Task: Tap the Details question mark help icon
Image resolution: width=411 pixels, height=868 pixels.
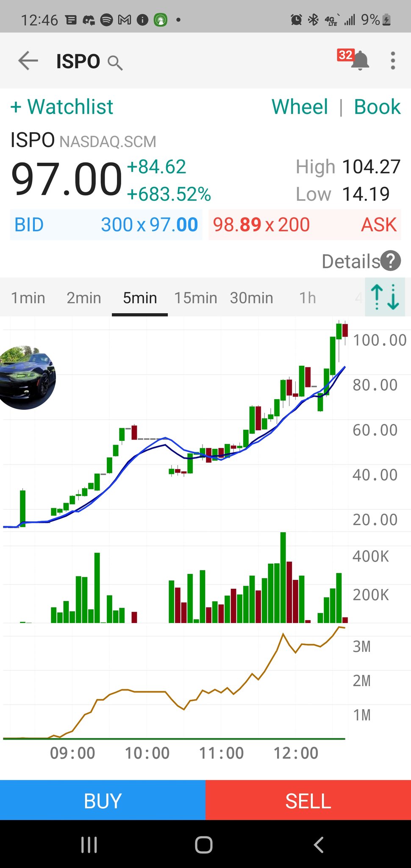Action: coord(391,261)
